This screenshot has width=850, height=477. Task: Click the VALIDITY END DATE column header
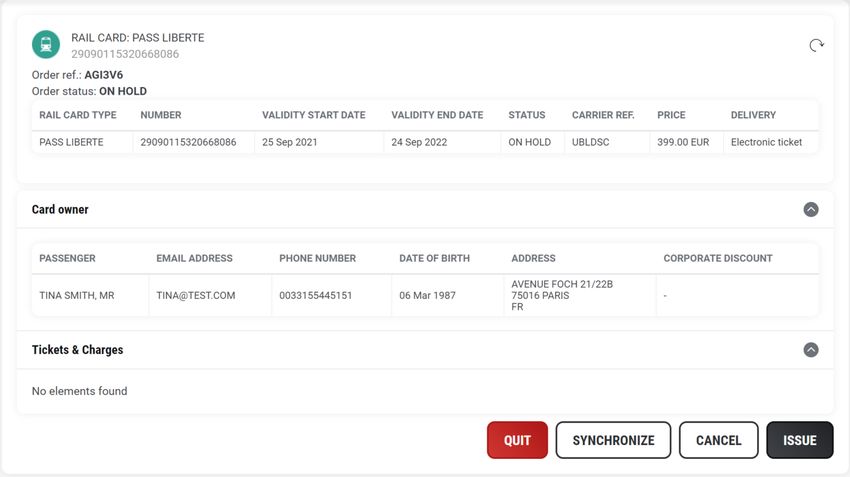click(x=437, y=115)
